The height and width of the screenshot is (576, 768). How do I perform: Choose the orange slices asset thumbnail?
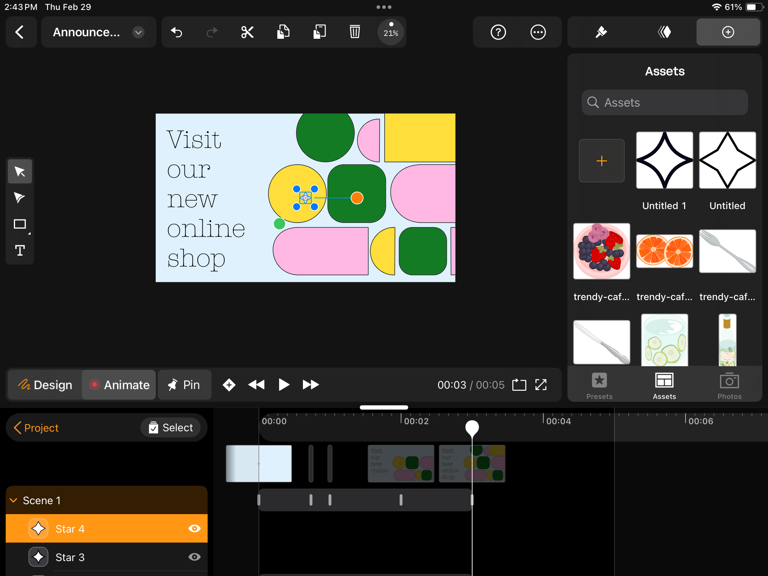coord(664,251)
